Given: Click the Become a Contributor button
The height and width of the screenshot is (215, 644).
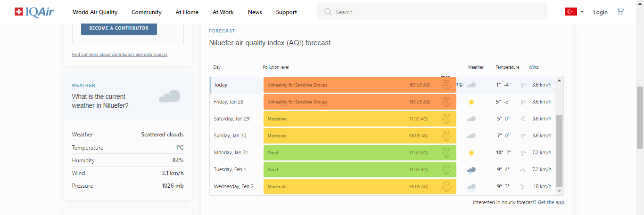Looking at the screenshot, I should pos(119,28).
